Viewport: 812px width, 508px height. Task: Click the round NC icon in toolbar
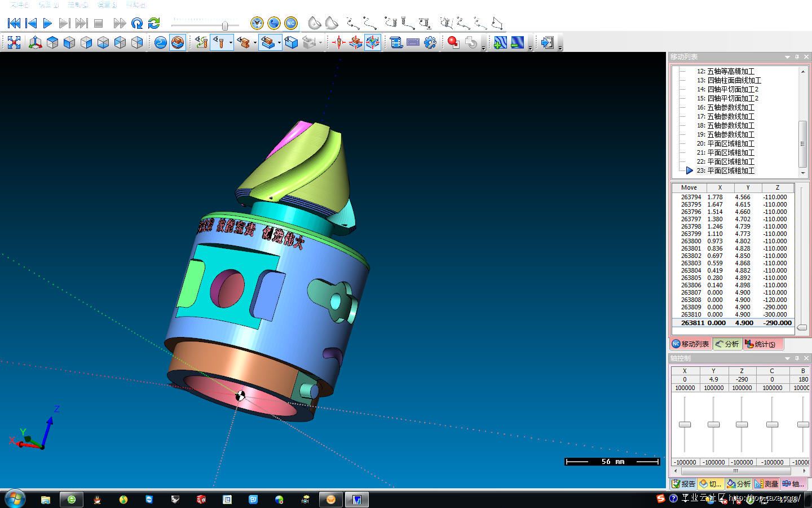pyautogui.click(x=291, y=23)
